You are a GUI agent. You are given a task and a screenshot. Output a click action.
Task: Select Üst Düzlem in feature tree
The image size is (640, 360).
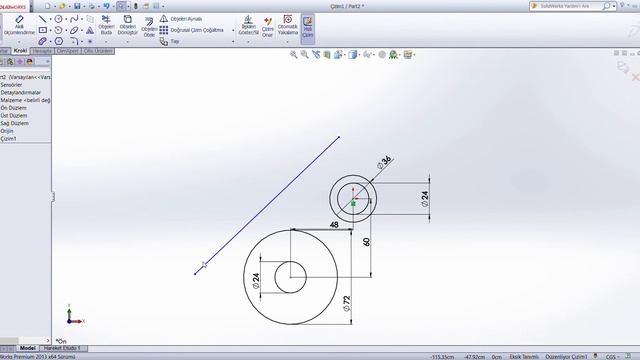click(13, 116)
